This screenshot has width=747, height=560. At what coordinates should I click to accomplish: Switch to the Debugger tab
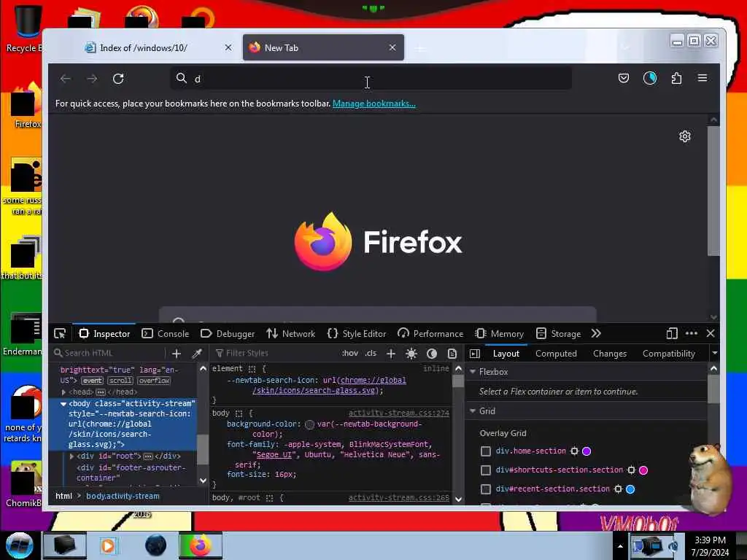tap(228, 334)
